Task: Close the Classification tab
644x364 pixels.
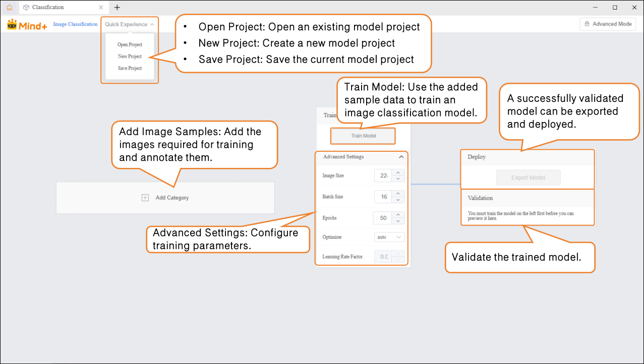Action: pyautogui.click(x=101, y=8)
